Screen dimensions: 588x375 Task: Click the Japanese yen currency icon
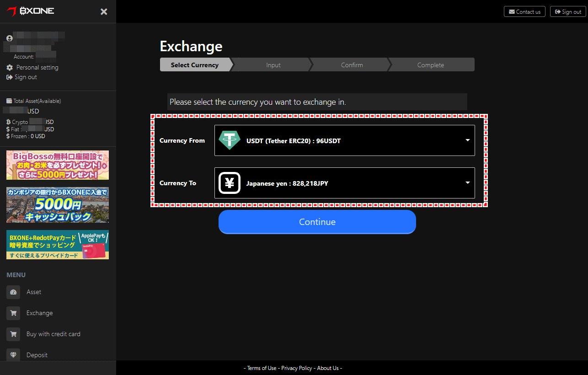230,183
